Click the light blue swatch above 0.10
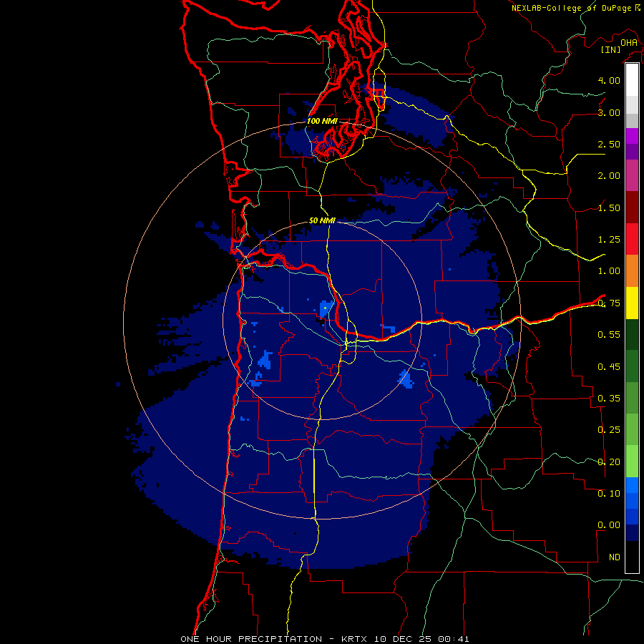Screen dimensions: 644x644 coord(632,485)
